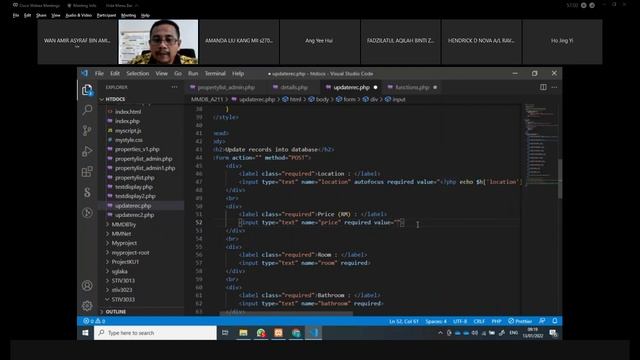The height and width of the screenshot is (360, 640).
Task: Open the Source Control view
Action: click(x=87, y=131)
